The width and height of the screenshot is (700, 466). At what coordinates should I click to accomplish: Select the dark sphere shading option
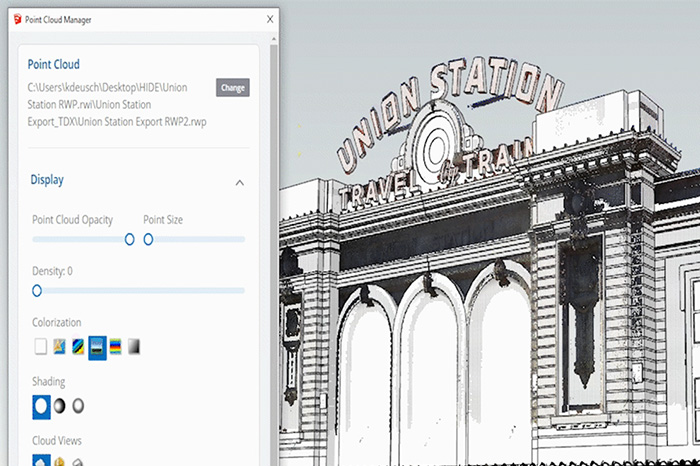(59, 406)
